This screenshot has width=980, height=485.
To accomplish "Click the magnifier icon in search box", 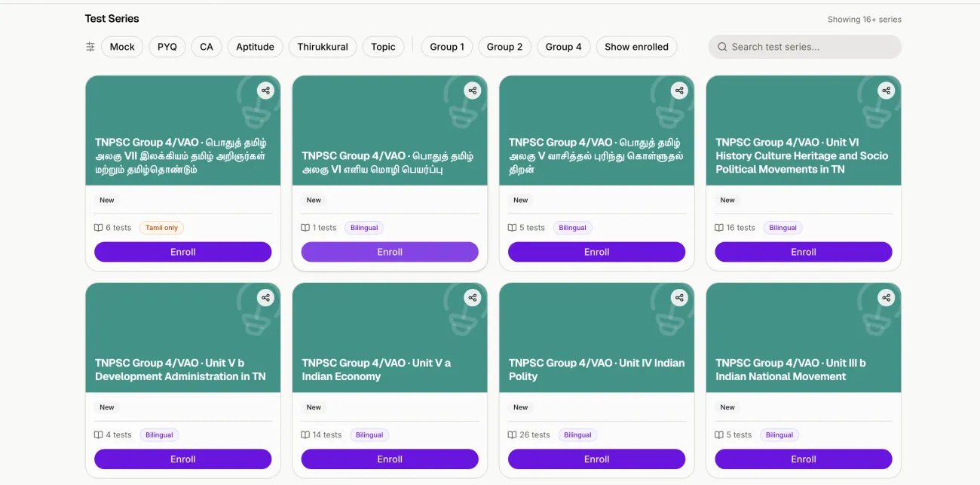I will [x=723, y=47].
